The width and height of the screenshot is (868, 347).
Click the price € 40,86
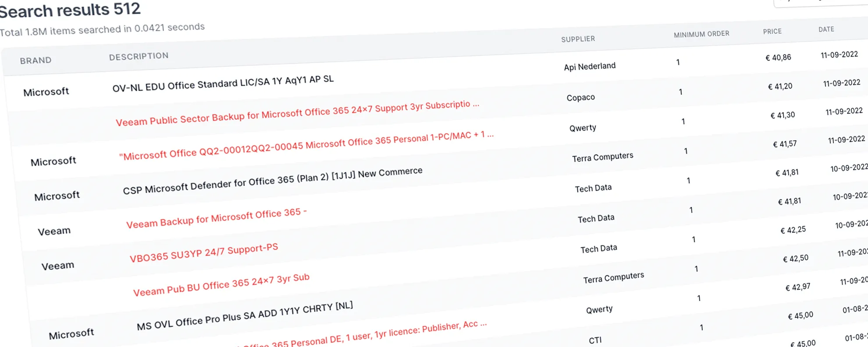pyautogui.click(x=778, y=57)
